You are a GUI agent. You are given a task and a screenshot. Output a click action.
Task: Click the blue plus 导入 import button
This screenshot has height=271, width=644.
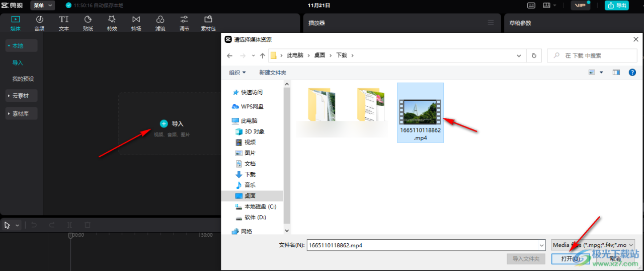click(172, 123)
